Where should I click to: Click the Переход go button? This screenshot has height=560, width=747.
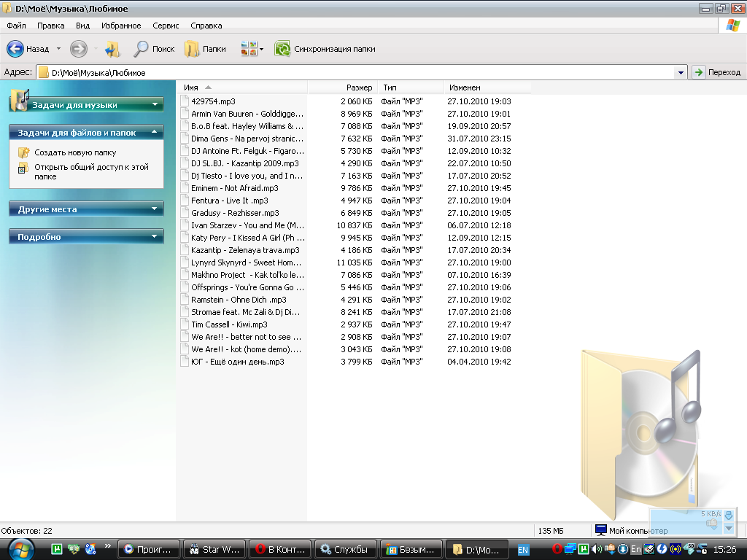[x=717, y=72]
